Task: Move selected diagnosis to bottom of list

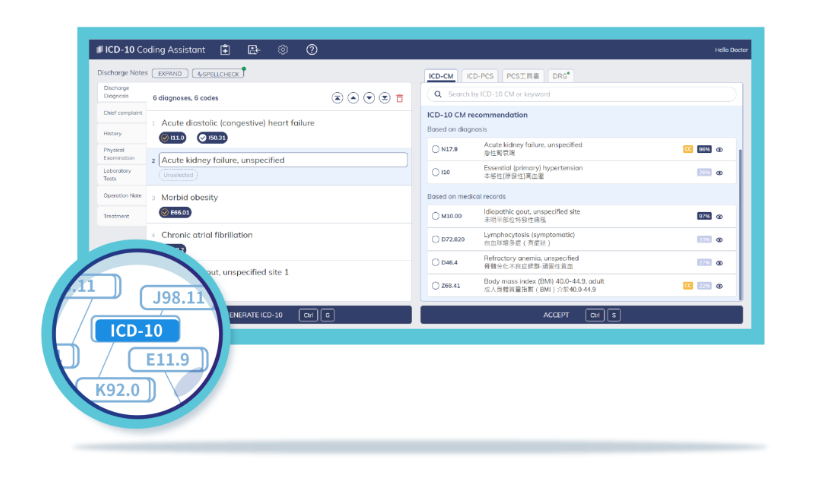Action: 384,98
